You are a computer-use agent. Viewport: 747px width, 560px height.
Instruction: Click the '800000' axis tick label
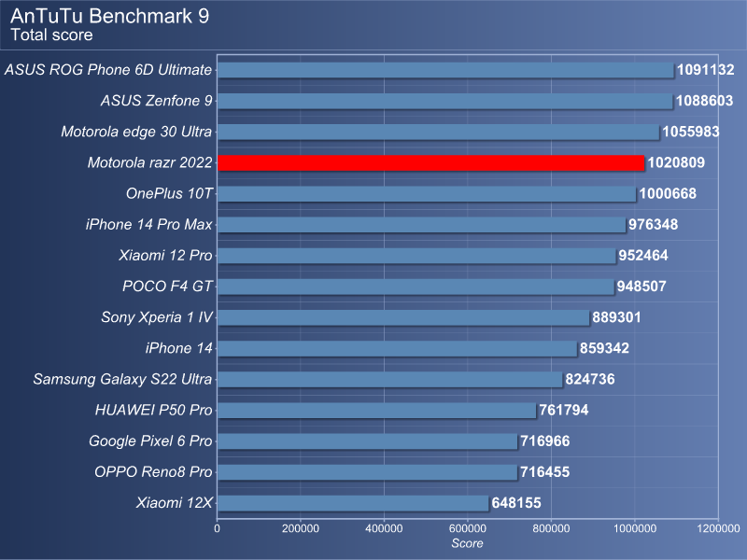(x=551, y=528)
